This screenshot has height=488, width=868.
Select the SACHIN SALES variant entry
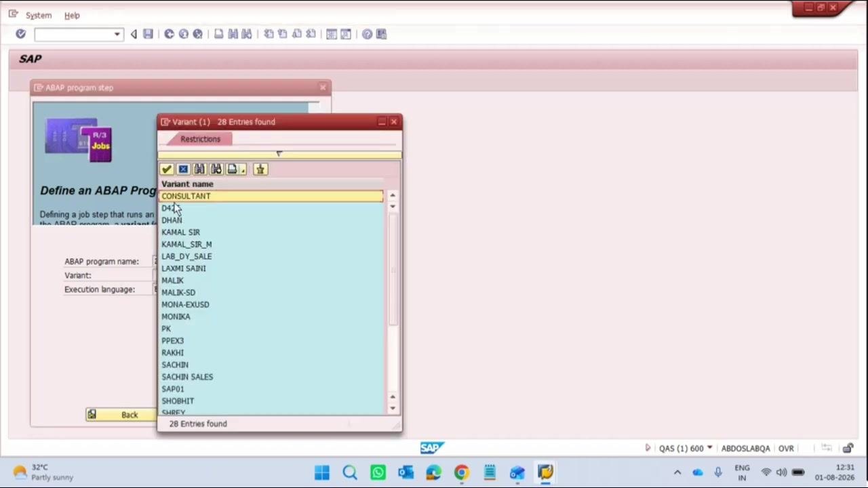(272, 377)
